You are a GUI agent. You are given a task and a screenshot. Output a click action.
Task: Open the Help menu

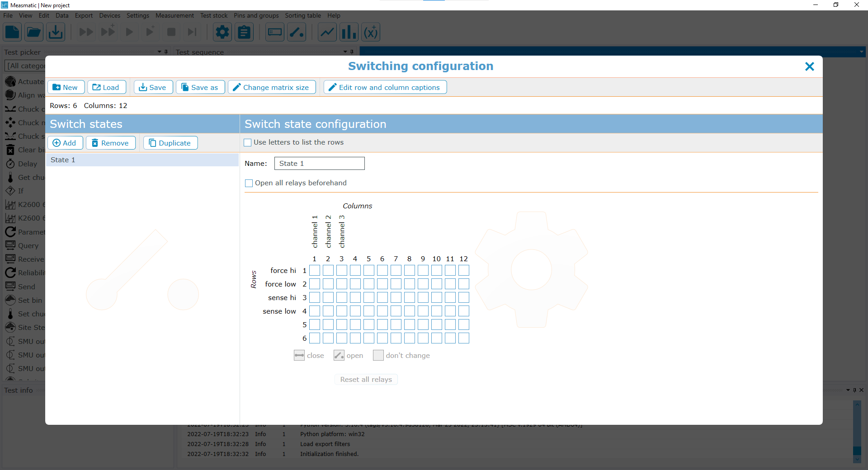click(x=334, y=15)
